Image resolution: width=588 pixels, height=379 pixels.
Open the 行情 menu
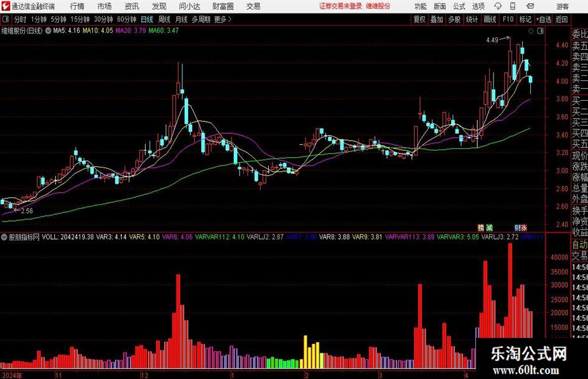click(77, 6)
